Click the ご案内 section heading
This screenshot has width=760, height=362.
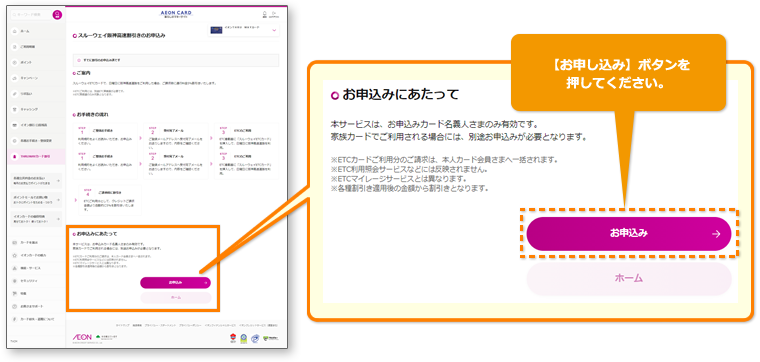(83, 73)
